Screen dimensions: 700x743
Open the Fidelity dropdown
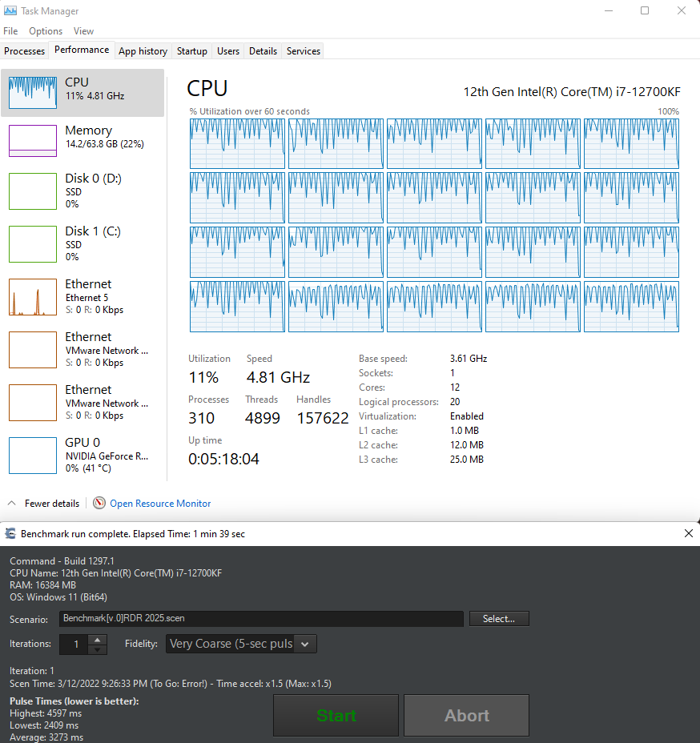point(241,644)
